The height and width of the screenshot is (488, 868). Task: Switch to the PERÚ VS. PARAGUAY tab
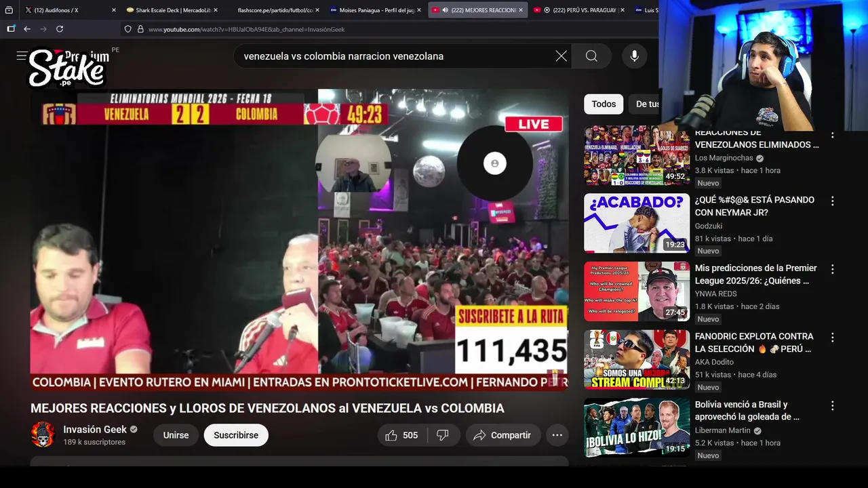pyautogui.click(x=579, y=10)
